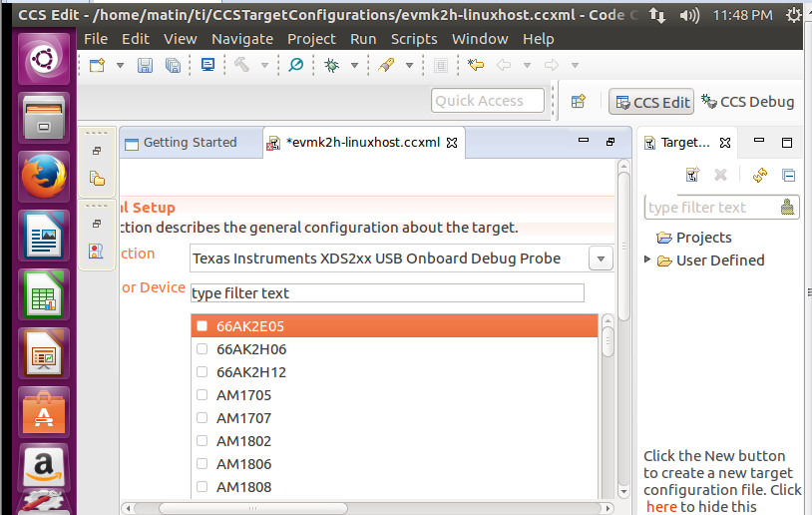Open the Build hammer dropdown arrow
This screenshot has width=812, height=515.
(264, 65)
